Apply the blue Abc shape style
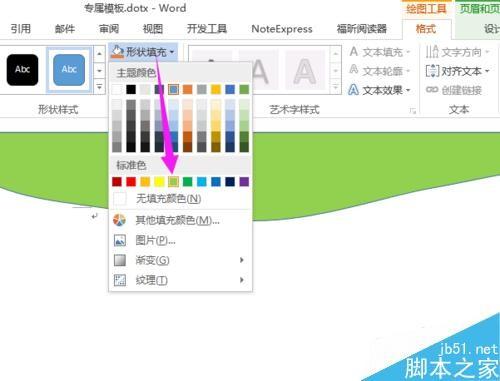 tap(69, 70)
